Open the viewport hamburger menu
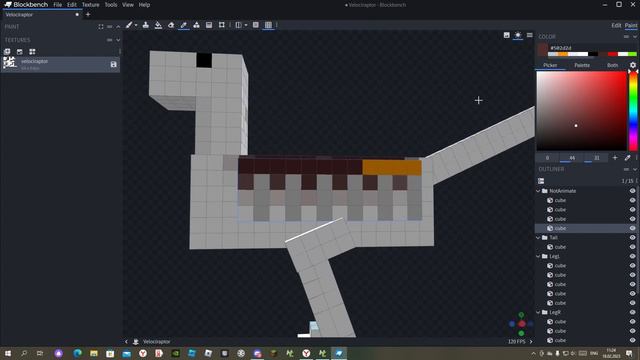The width and height of the screenshot is (640, 360). pos(530,35)
